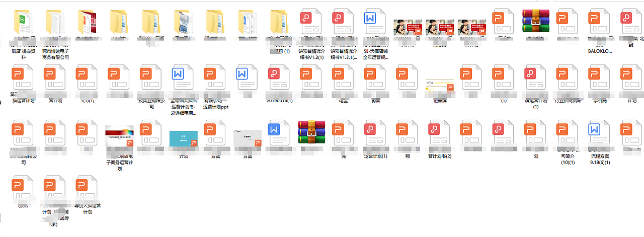Screen dimensions: 644x237
Task: Open the orange PPT icon labeled 方案
Action: pyautogui.click(x=216, y=133)
